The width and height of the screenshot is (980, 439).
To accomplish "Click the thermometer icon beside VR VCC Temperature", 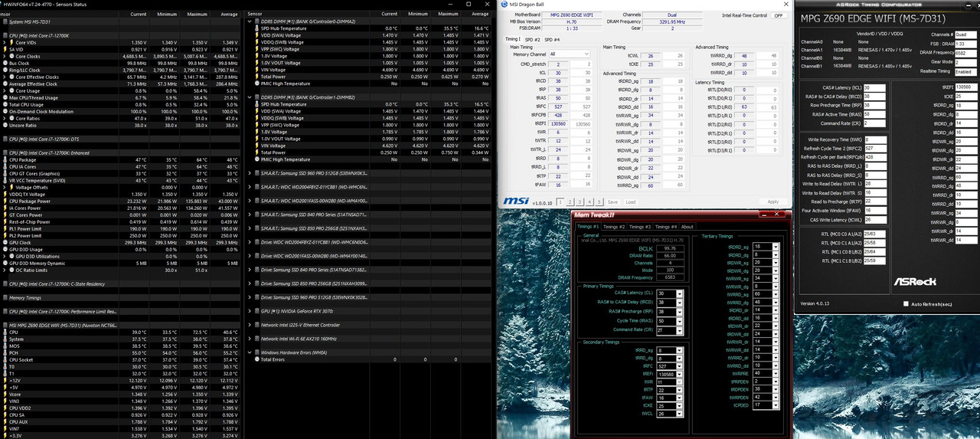I will click(6, 180).
